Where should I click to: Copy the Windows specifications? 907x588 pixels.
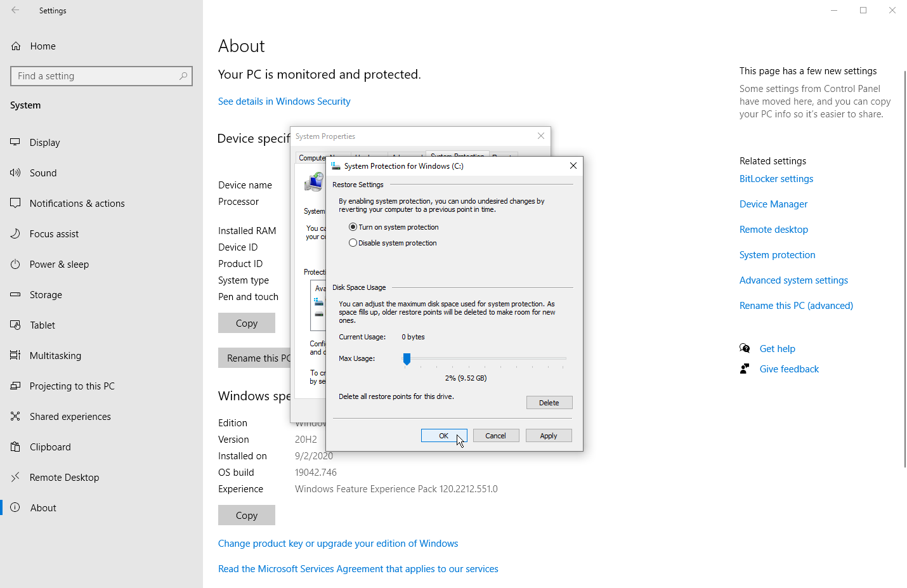[x=247, y=515]
